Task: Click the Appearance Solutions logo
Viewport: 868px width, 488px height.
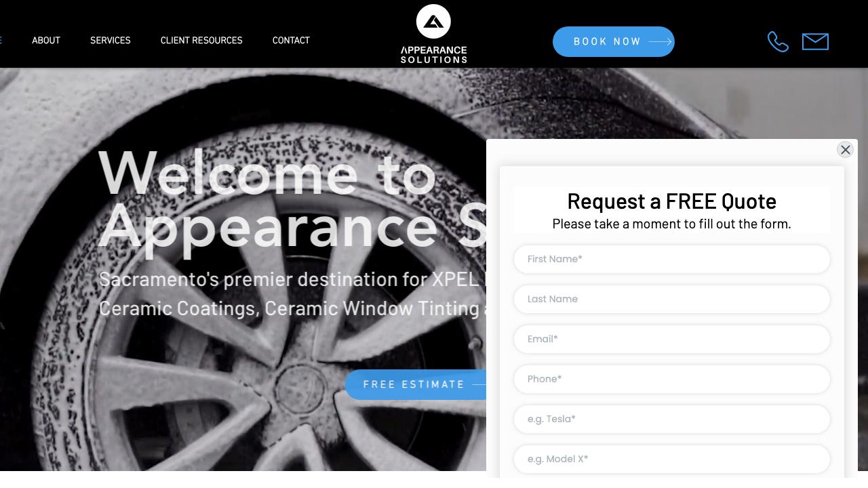Action: tap(433, 34)
